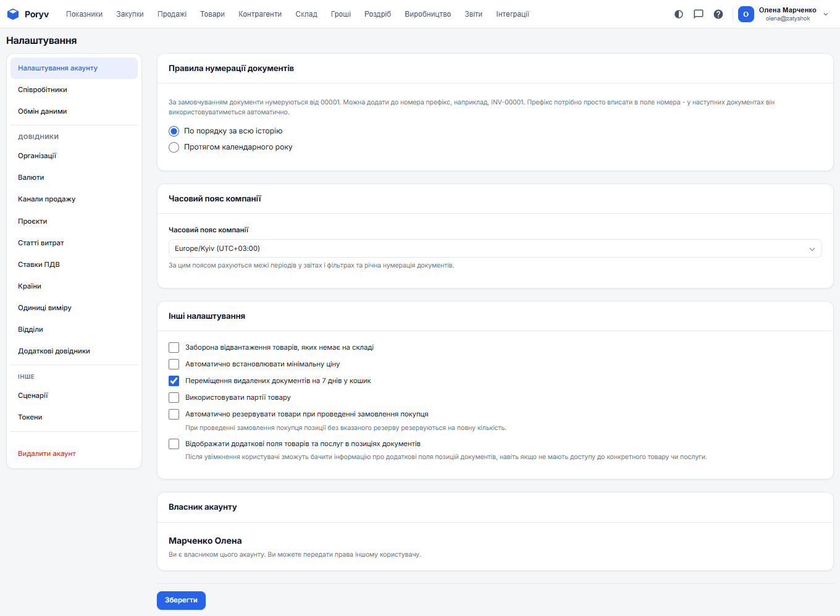840x616 pixels.
Task: Open the help question mark icon
Action: tap(718, 14)
